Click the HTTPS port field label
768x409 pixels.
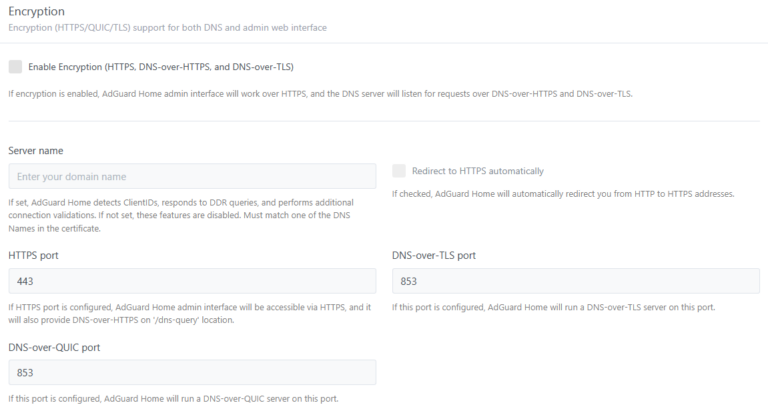point(34,255)
